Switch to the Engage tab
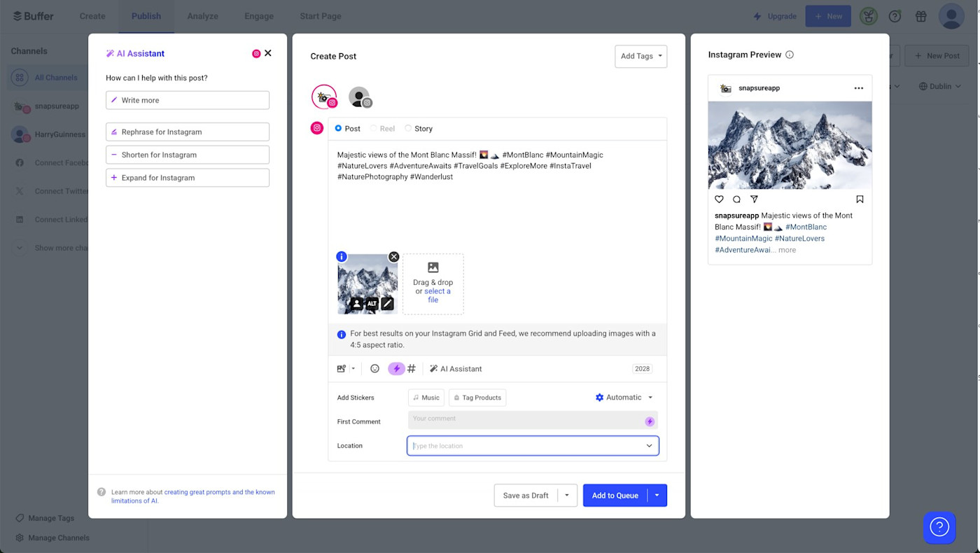This screenshot has height=553, width=980. (259, 16)
